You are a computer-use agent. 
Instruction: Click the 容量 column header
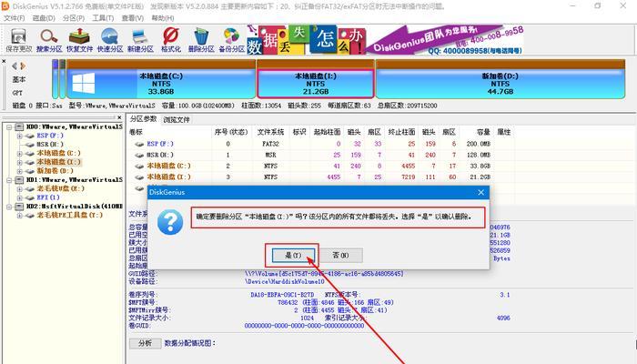pos(483,132)
